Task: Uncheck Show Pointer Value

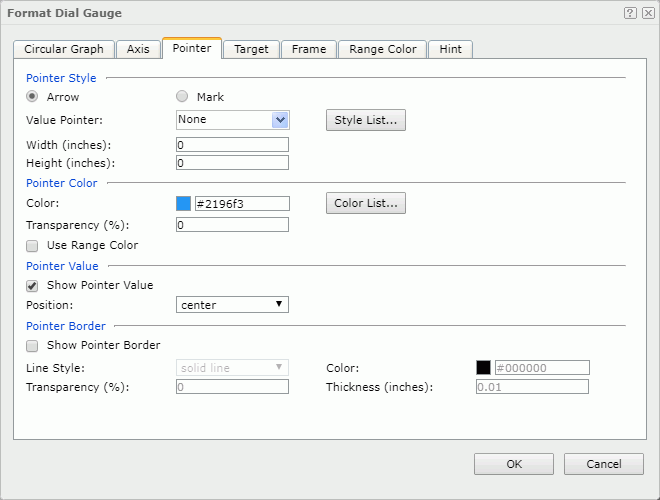Action: point(33,285)
